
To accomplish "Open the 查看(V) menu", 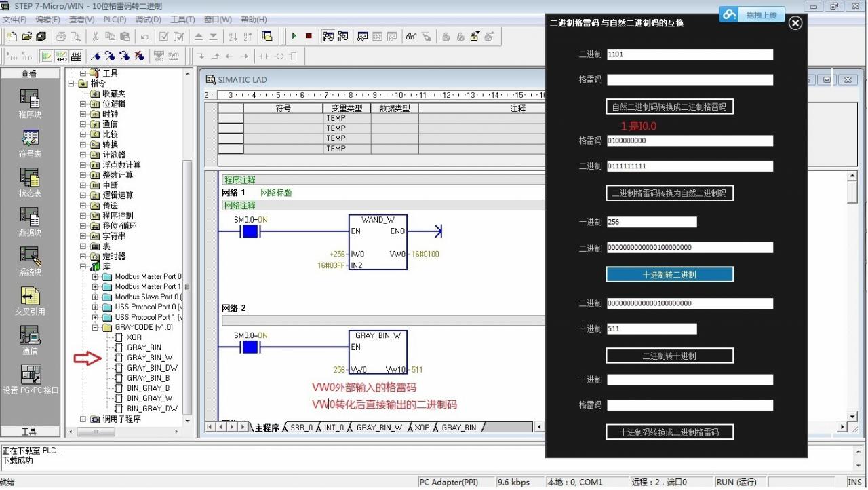I will tap(81, 20).
